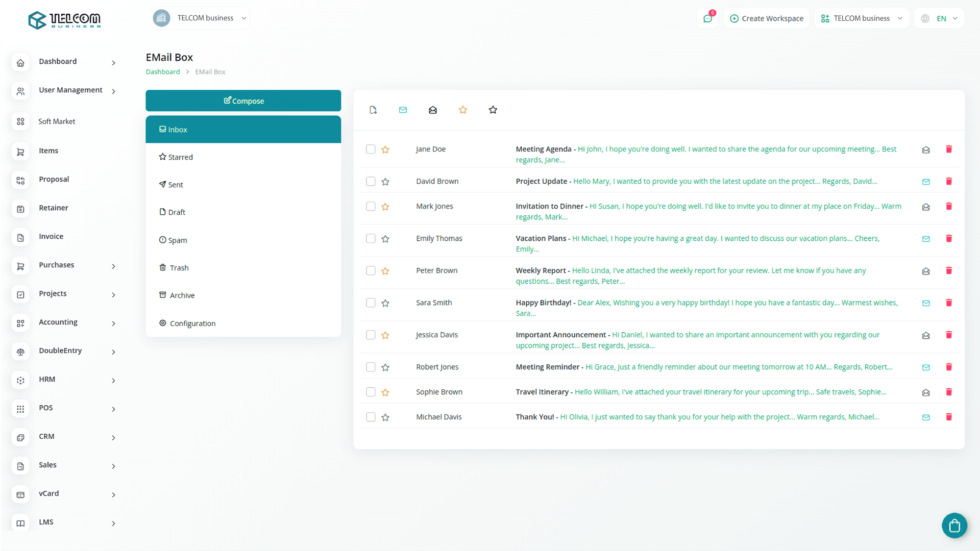Screen dimensions: 980x551
Task: Delete the Jane Doe email with trash icon
Action: pyautogui.click(x=949, y=149)
